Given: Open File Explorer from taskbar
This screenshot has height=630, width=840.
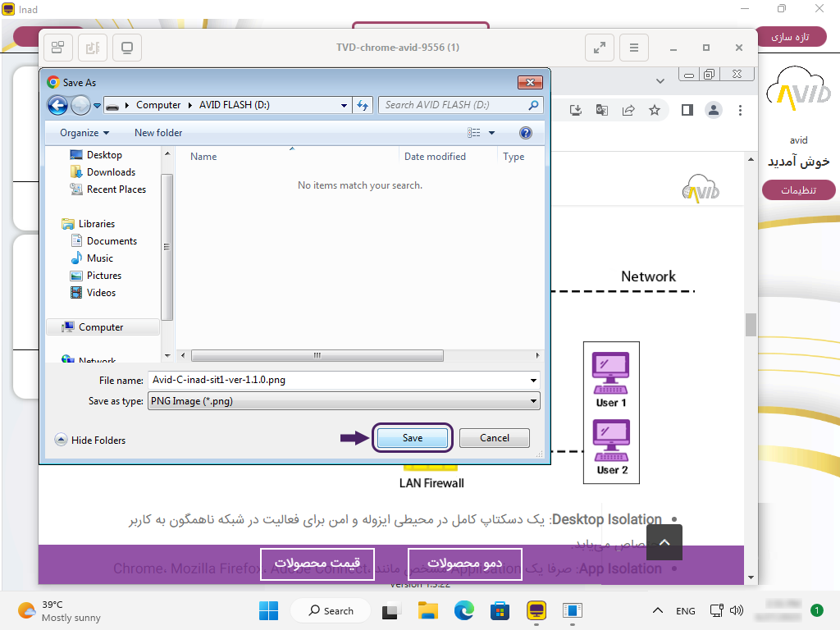Looking at the screenshot, I should point(428,610).
